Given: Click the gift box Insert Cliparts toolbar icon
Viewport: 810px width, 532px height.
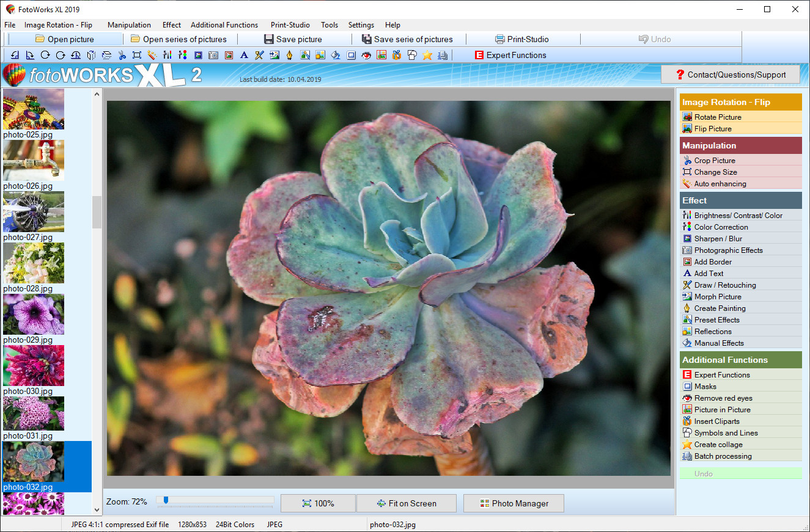Looking at the screenshot, I should pos(397,55).
